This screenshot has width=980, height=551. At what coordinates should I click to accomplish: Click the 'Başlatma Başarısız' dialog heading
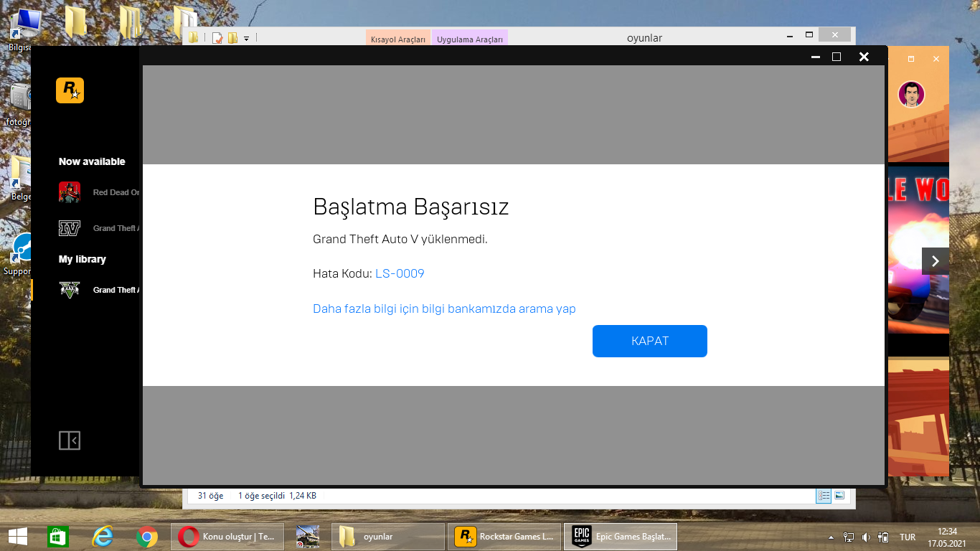(411, 207)
